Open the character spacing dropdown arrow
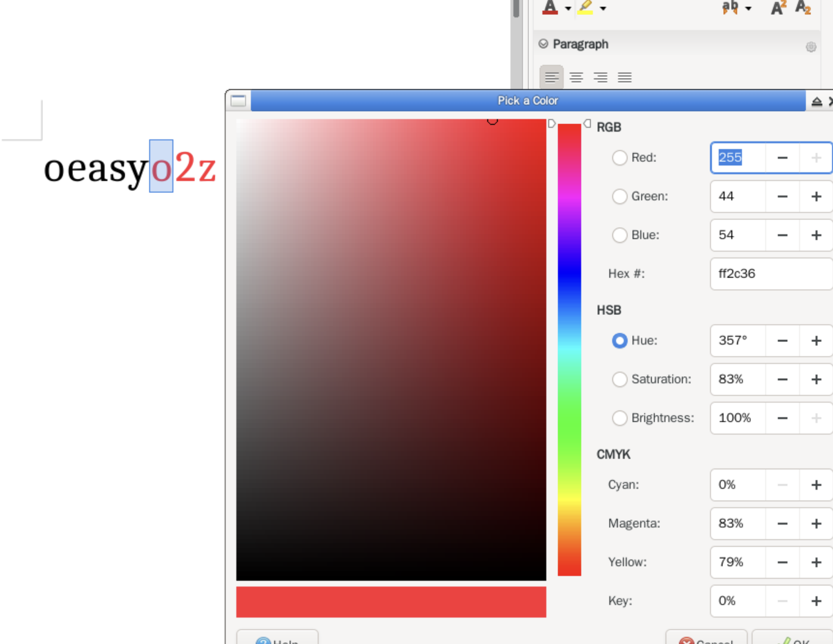 [x=748, y=8]
